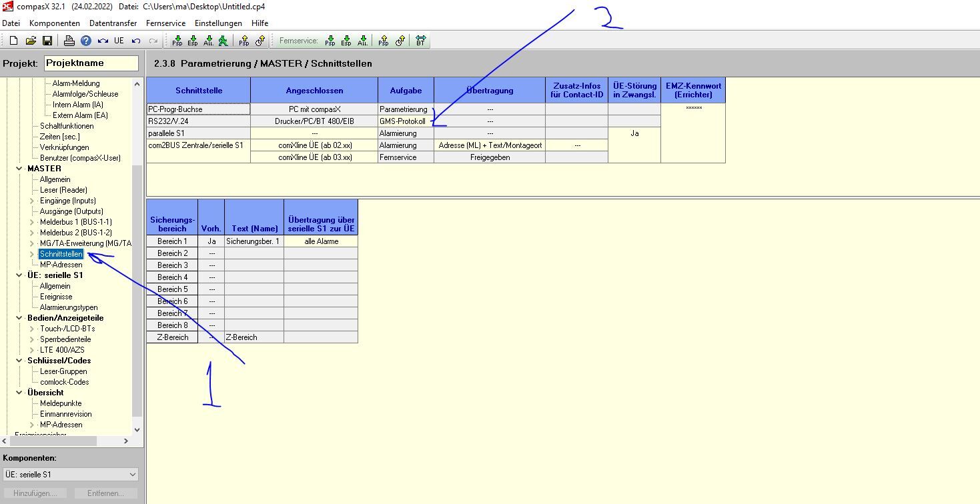The height and width of the screenshot is (504, 980).
Task: Open the Hilfe menu
Action: [x=260, y=23]
